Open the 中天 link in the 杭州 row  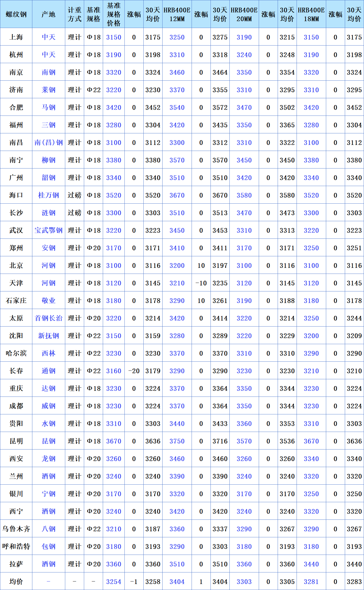click(x=49, y=55)
